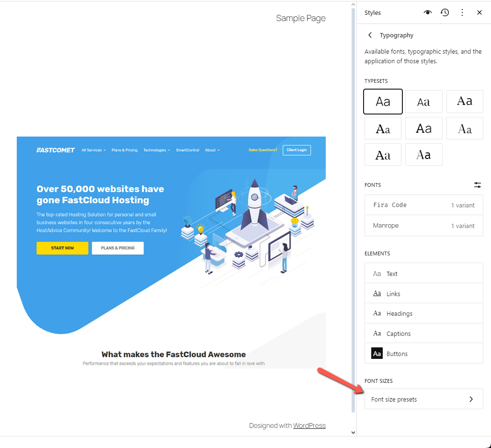The image size is (491, 448).
Task: Click the editor vertical scrollbar
Action: coord(353,216)
